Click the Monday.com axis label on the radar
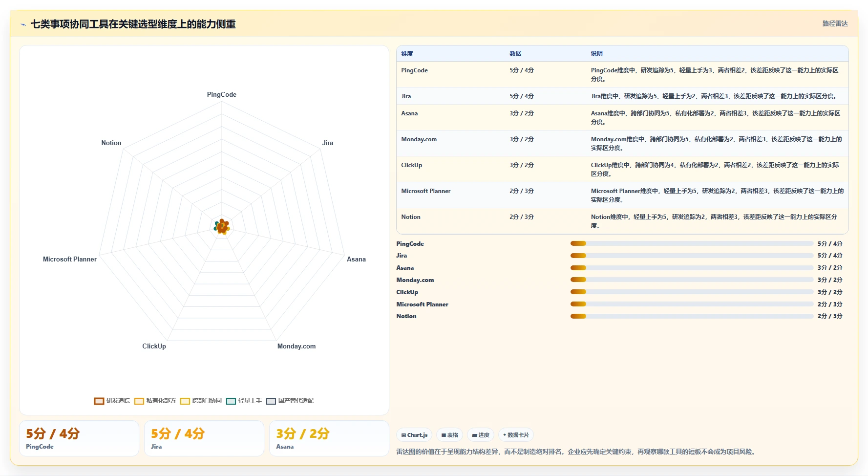868x476 pixels. point(296,346)
